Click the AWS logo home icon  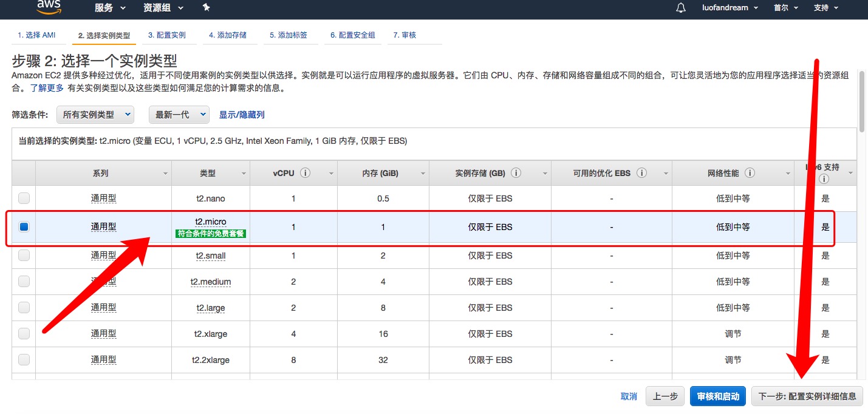point(50,7)
